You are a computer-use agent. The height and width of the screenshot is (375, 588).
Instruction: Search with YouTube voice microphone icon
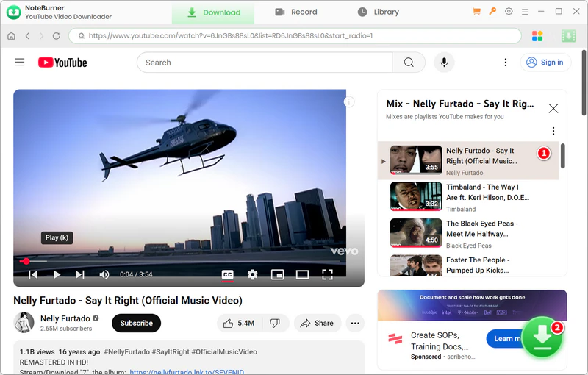[x=444, y=63]
